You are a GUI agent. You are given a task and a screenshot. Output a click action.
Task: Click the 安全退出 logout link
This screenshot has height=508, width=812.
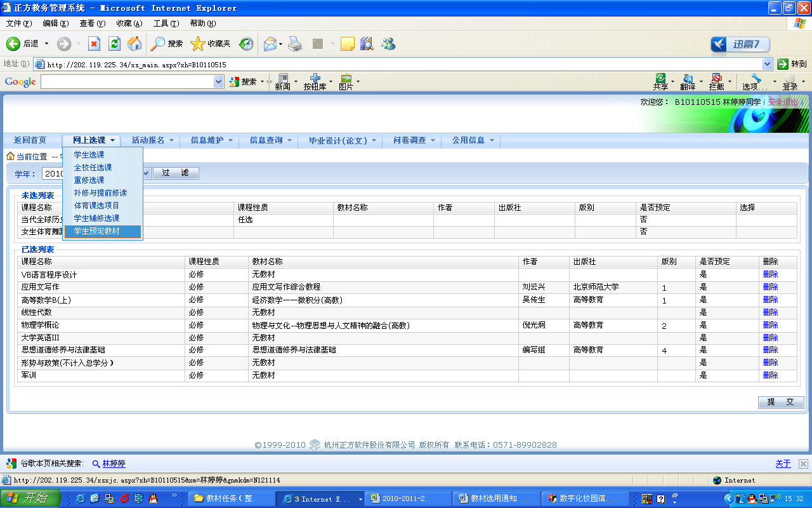click(x=783, y=102)
